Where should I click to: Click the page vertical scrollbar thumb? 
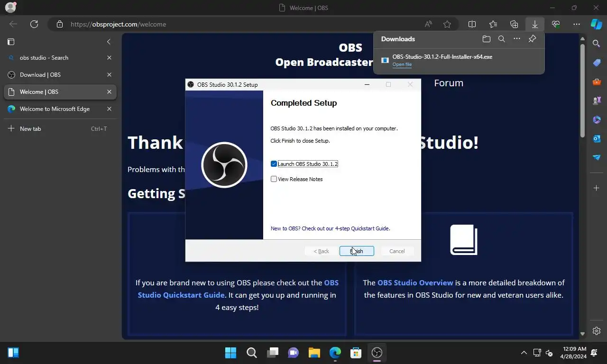click(583, 90)
